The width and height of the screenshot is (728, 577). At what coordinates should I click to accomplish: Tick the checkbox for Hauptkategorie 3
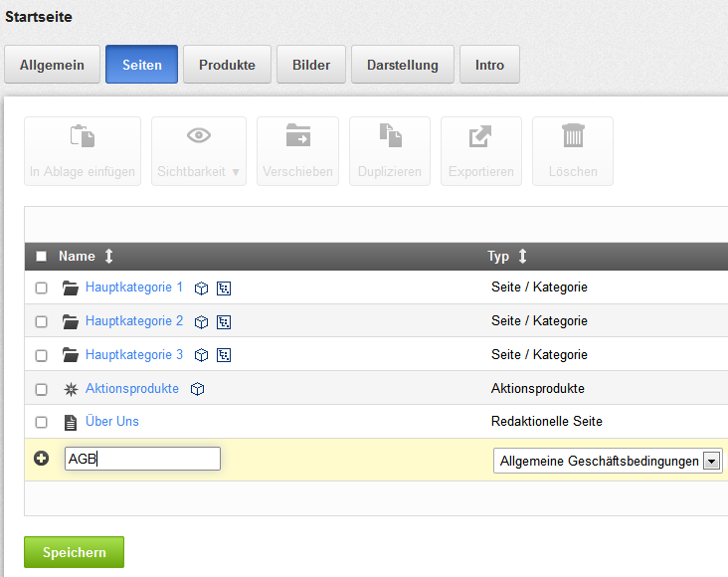pos(42,355)
